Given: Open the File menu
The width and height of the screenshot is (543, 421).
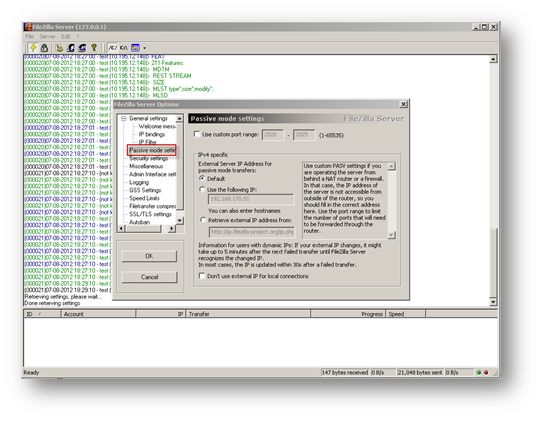Looking at the screenshot, I should coord(30,36).
